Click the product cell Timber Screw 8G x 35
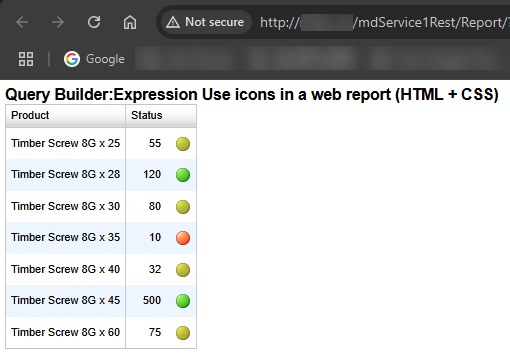The image size is (510, 363). tap(65, 237)
